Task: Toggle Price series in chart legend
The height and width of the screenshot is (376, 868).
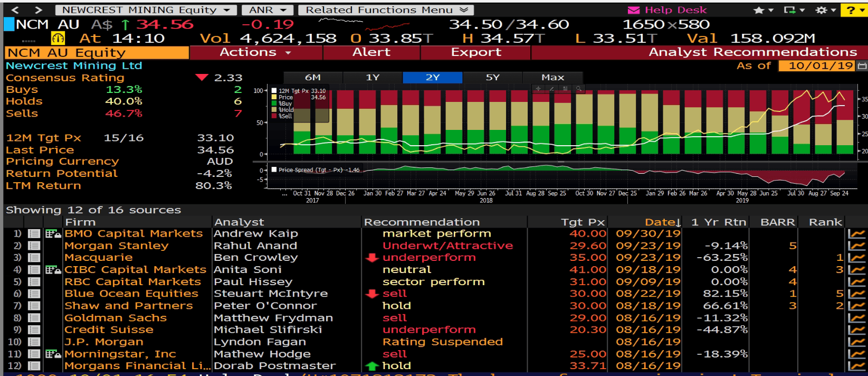Action: click(x=274, y=97)
